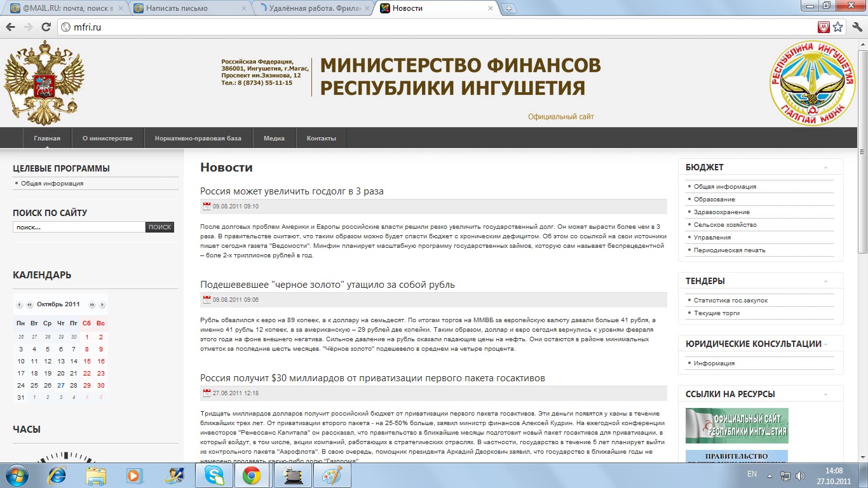The height and width of the screenshot is (488, 868).
Task: Open Текущие торги link
Action: click(717, 313)
